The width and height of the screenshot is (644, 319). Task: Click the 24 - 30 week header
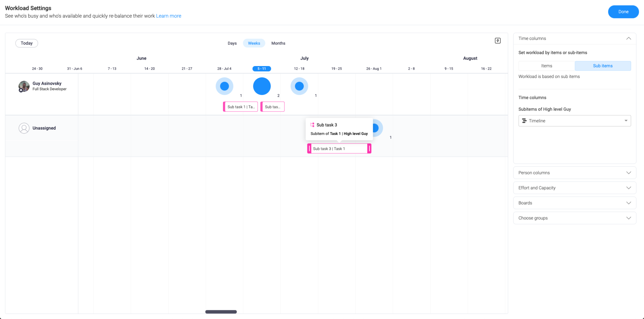pyautogui.click(x=37, y=69)
